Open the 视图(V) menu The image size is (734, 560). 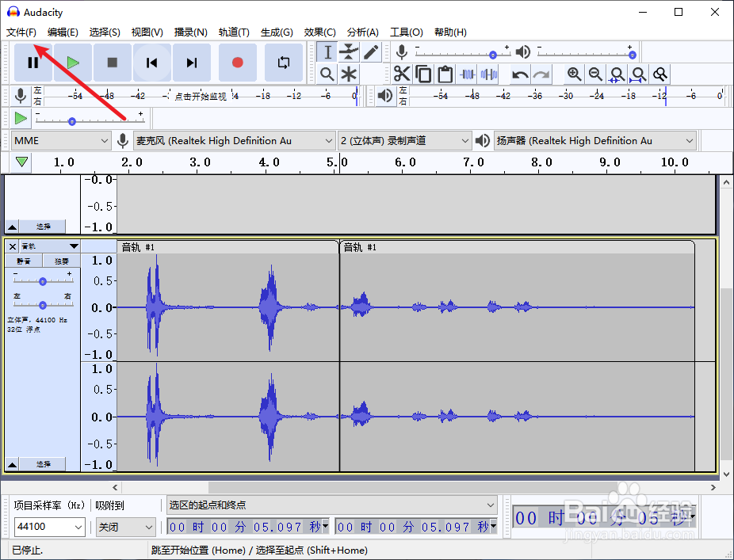[x=147, y=32]
